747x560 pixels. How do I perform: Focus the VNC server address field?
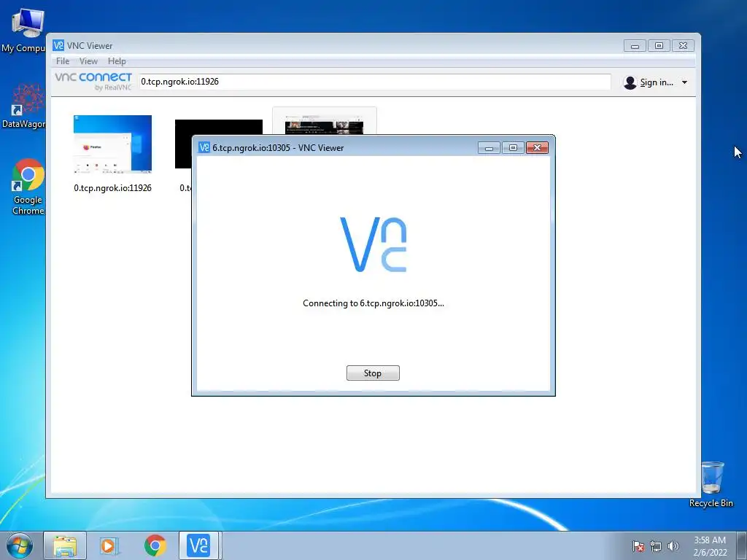coord(374,82)
